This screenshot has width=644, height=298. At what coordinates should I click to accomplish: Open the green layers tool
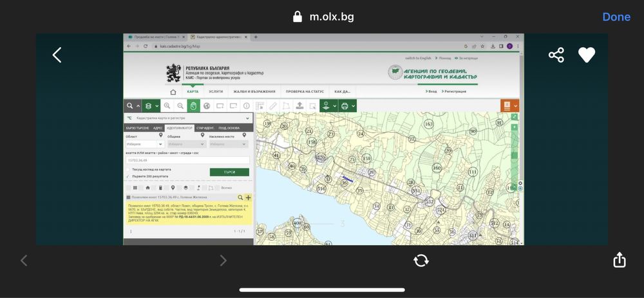[149, 106]
